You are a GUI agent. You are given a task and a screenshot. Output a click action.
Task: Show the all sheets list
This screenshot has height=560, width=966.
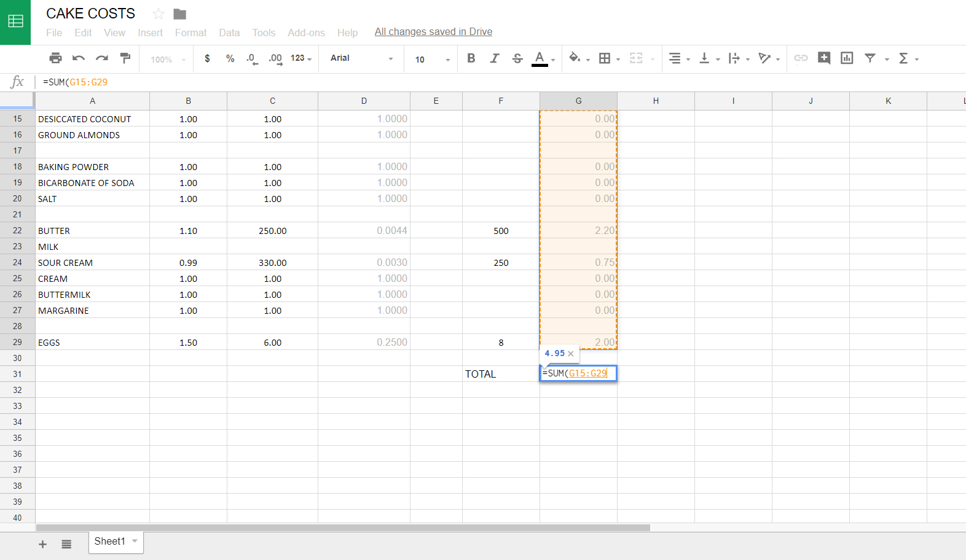pos(66,544)
